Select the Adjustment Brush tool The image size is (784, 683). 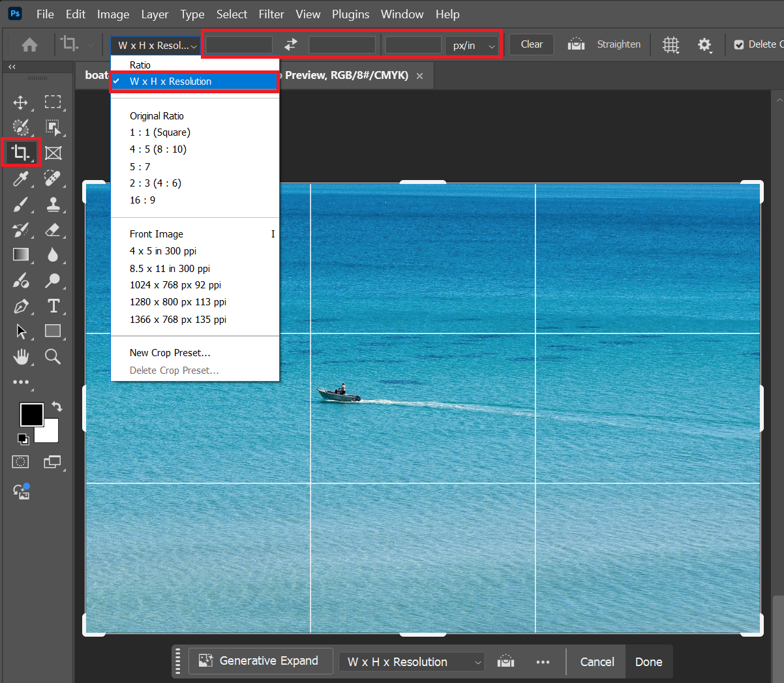(20, 281)
